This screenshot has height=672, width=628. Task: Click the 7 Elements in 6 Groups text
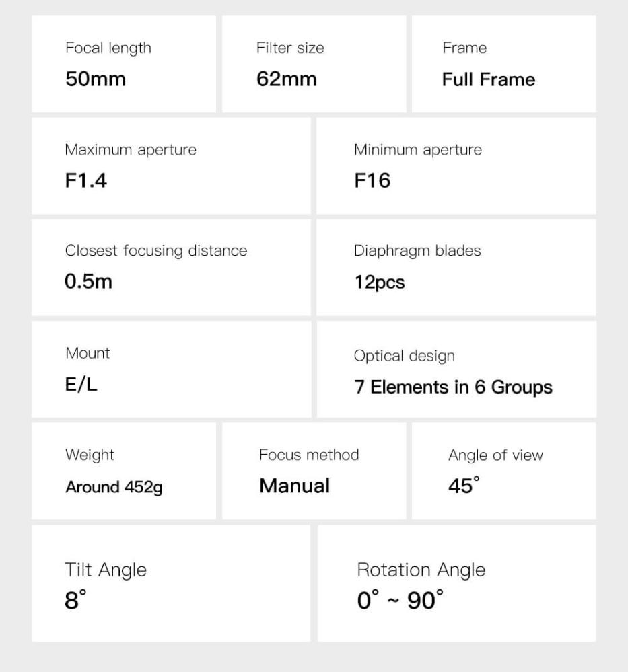click(x=453, y=387)
